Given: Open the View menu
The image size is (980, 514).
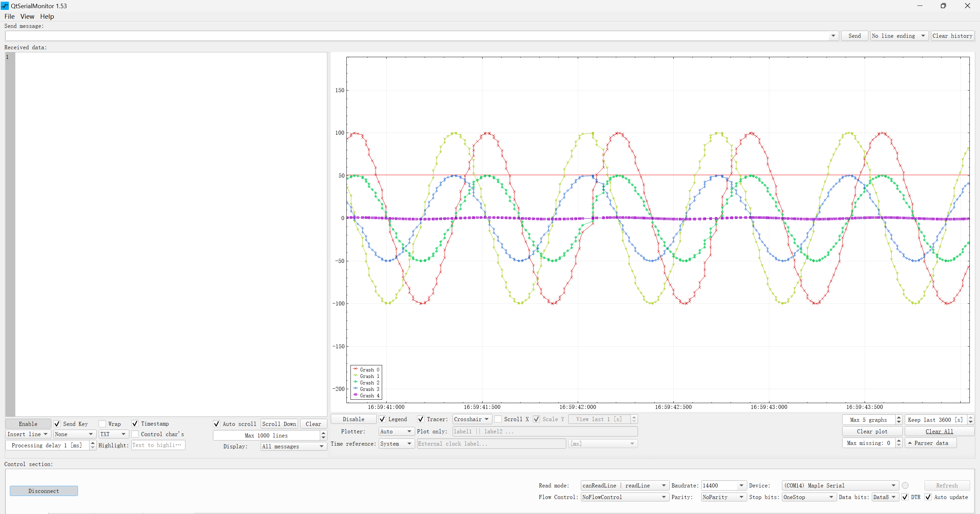Looking at the screenshot, I should click(x=27, y=16).
